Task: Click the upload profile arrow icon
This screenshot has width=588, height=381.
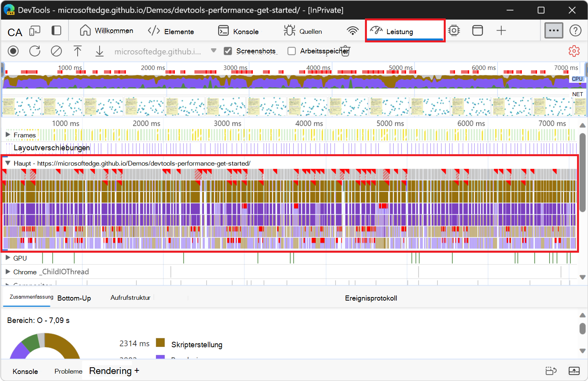Action: (78, 51)
